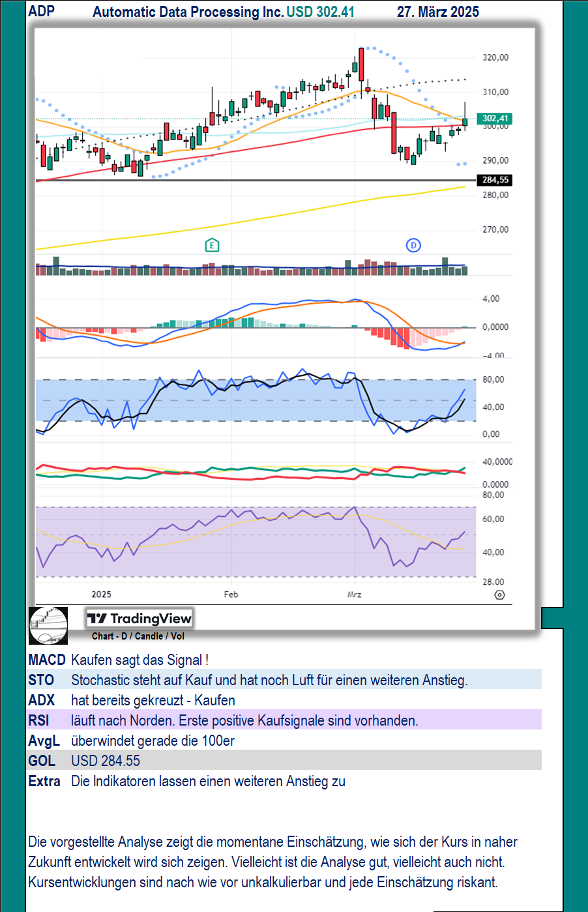Click the date 27. März 2025

(x=438, y=12)
